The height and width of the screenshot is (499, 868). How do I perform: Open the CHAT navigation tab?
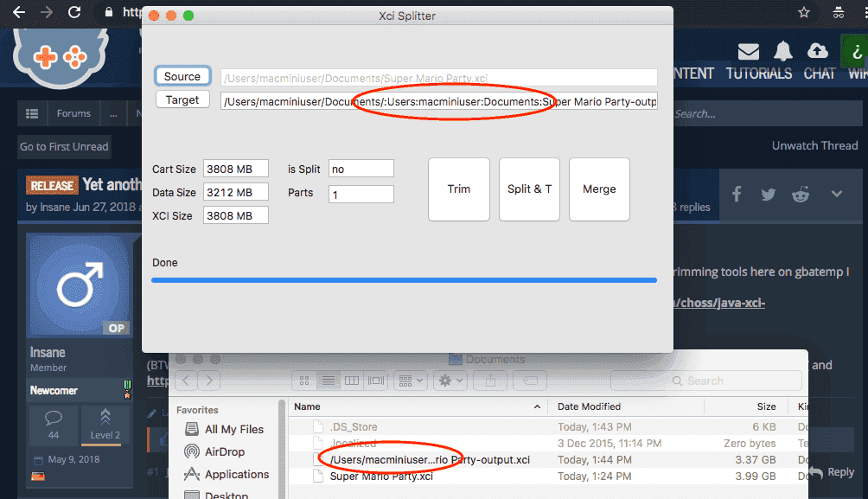coord(820,74)
